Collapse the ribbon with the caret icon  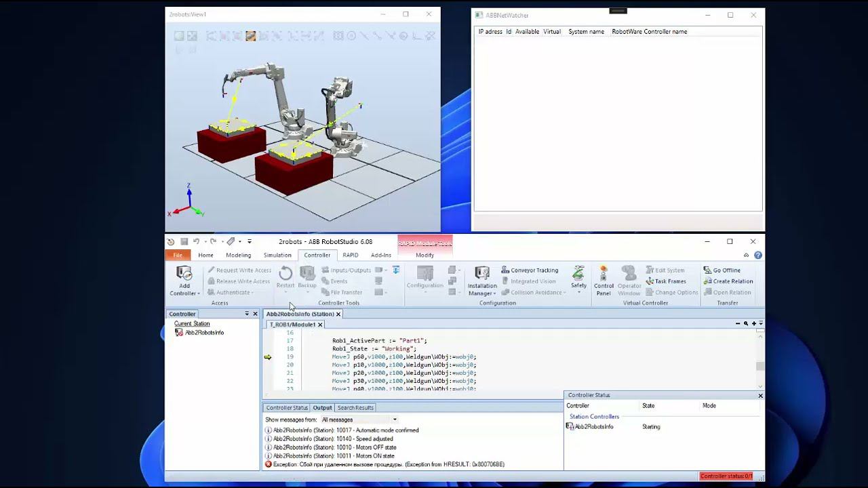point(747,256)
